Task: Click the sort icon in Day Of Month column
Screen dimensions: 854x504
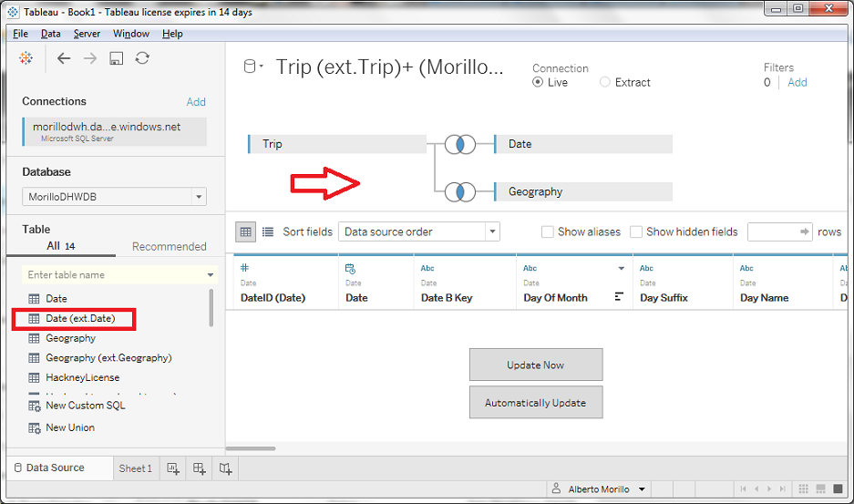Action: pos(619,296)
